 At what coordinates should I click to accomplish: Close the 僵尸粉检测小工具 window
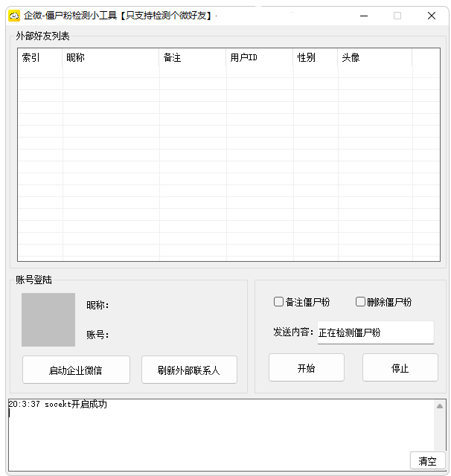coord(432,16)
